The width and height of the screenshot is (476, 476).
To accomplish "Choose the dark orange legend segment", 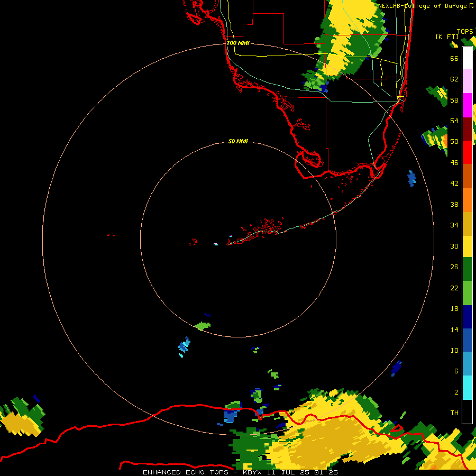I will pos(467,176).
